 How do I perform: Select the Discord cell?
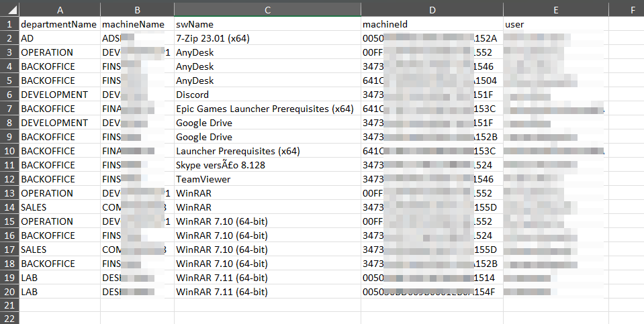[x=267, y=95]
